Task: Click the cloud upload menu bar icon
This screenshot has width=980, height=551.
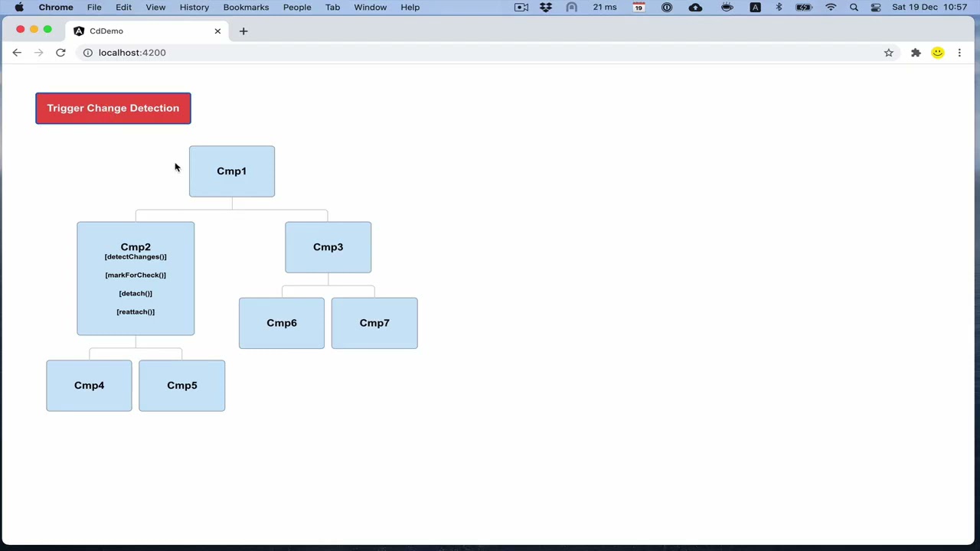Action: [695, 8]
